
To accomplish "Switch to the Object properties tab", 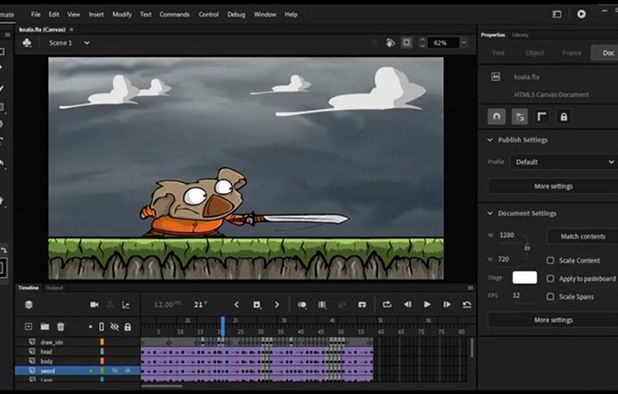I will pyautogui.click(x=534, y=53).
